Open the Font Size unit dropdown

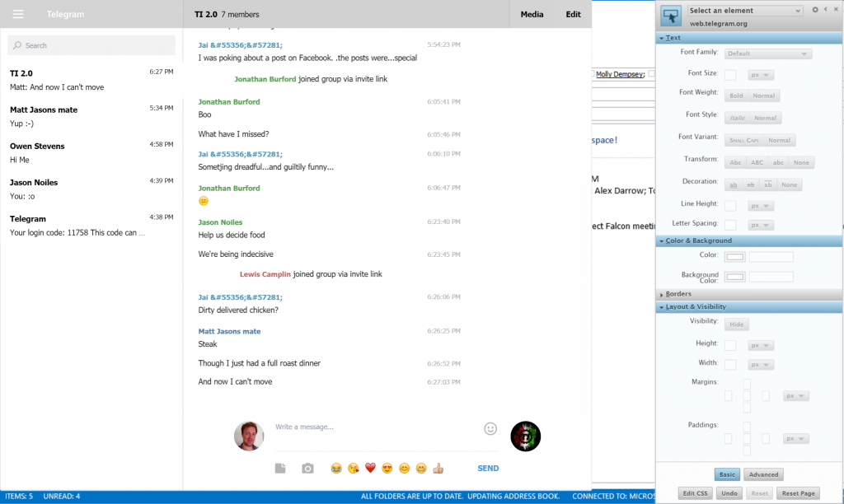click(x=761, y=75)
